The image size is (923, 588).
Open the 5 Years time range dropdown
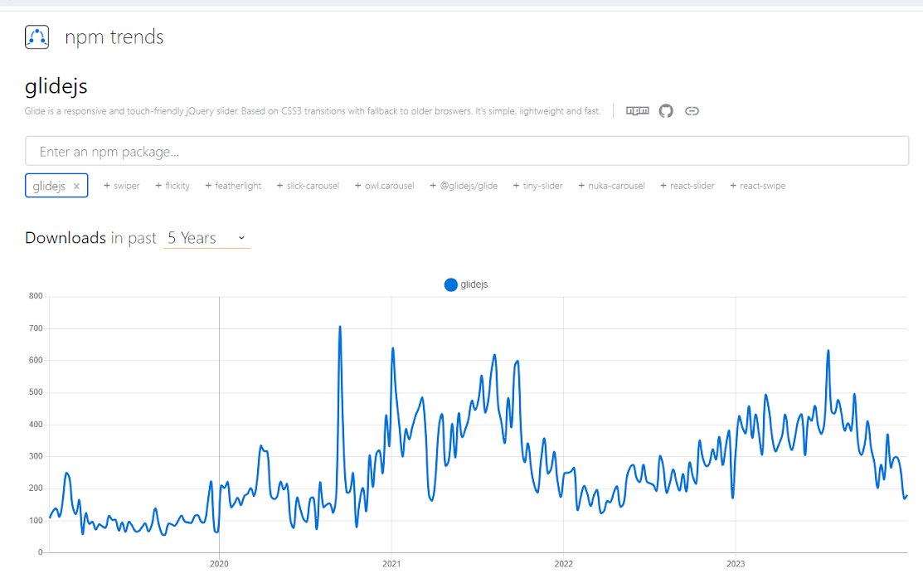pos(206,238)
